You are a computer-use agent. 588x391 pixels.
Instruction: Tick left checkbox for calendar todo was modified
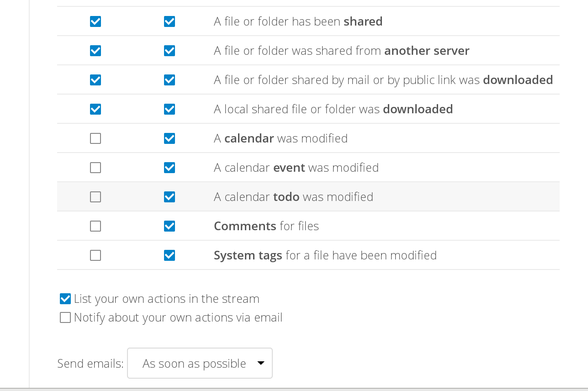(95, 197)
